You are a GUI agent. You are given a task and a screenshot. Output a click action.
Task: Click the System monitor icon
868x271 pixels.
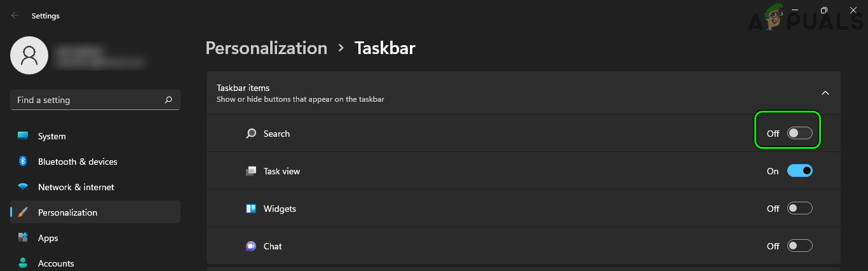pyautogui.click(x=23, y=136)
